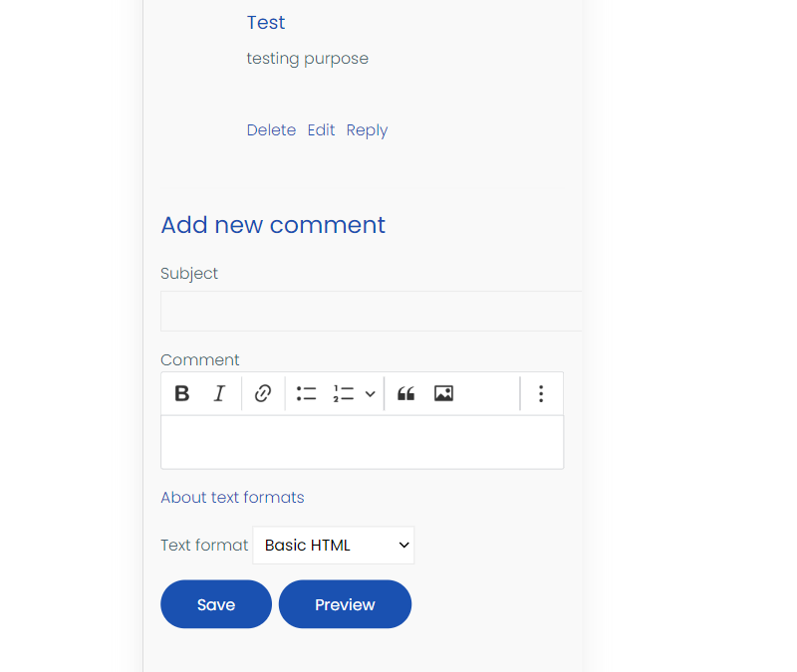Click the Preview button
Screen dimensions: 797x672
(x=345, y=603)
